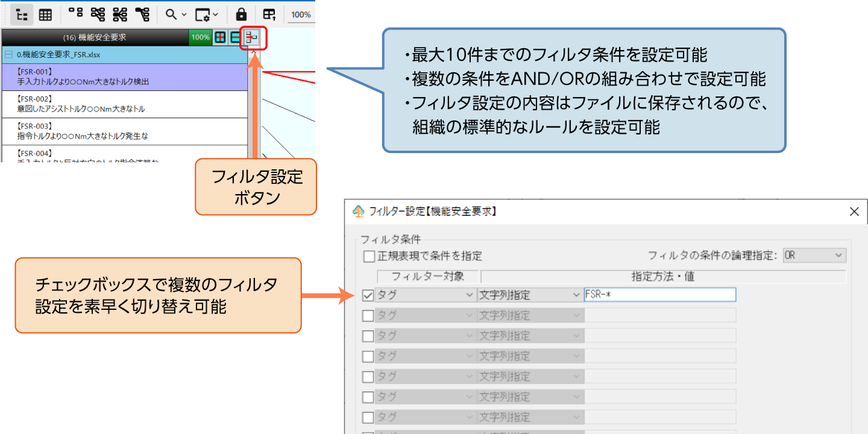Select the FSR-001 手入力トルク item
The height and width of the screenshot is (434, 868).
(x=90, y=75)
